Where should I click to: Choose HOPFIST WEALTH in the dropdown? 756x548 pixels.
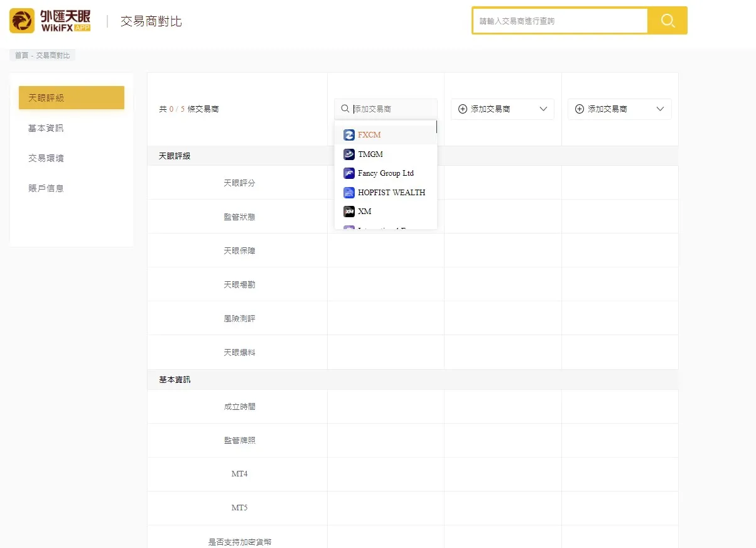(x=386, y=193)
